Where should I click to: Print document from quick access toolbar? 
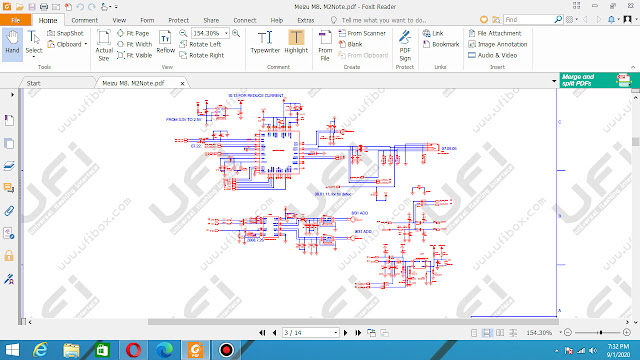(x=44, y=7)
